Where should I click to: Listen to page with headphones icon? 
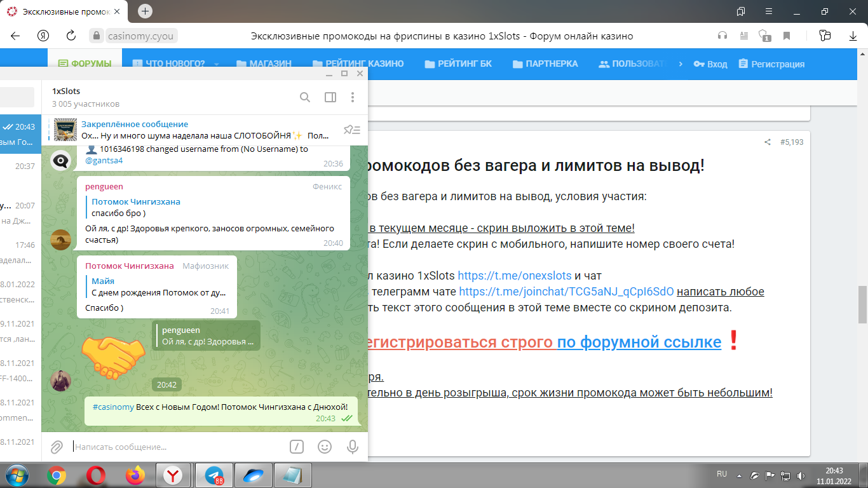(722, 36)
